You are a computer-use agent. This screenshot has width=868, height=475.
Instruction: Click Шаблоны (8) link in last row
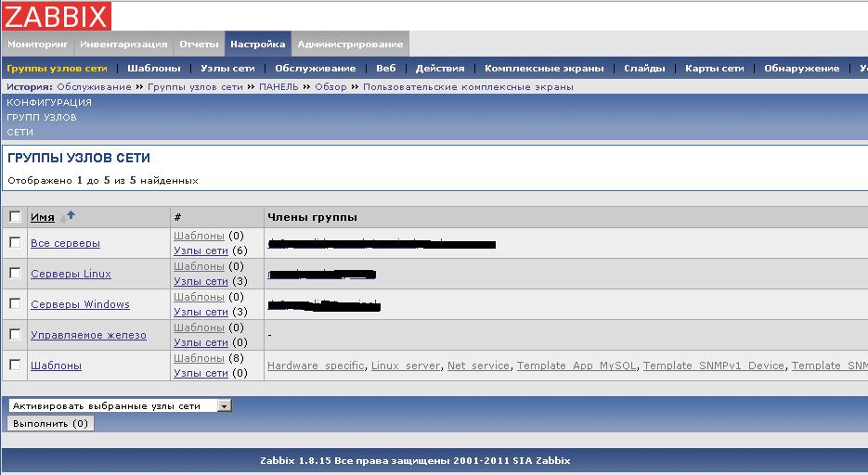tap(199, 358)
